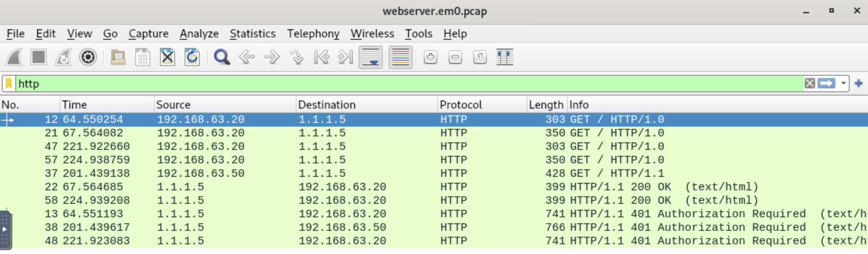Screen dimensions: 868x254
Task: Sort packets by Length column
Action: [x=546, y=105]
